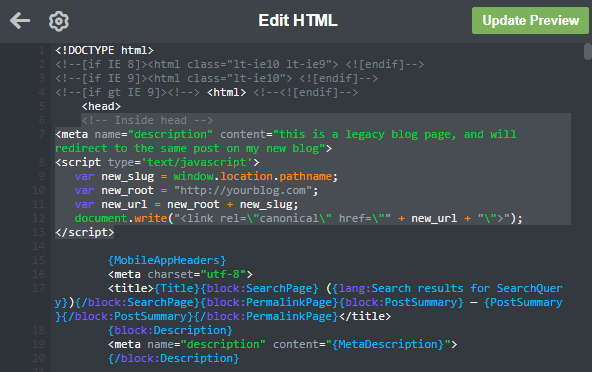Click the vertical scrollbar thumb
Viewport: 592px width, 372px height.
587,51
